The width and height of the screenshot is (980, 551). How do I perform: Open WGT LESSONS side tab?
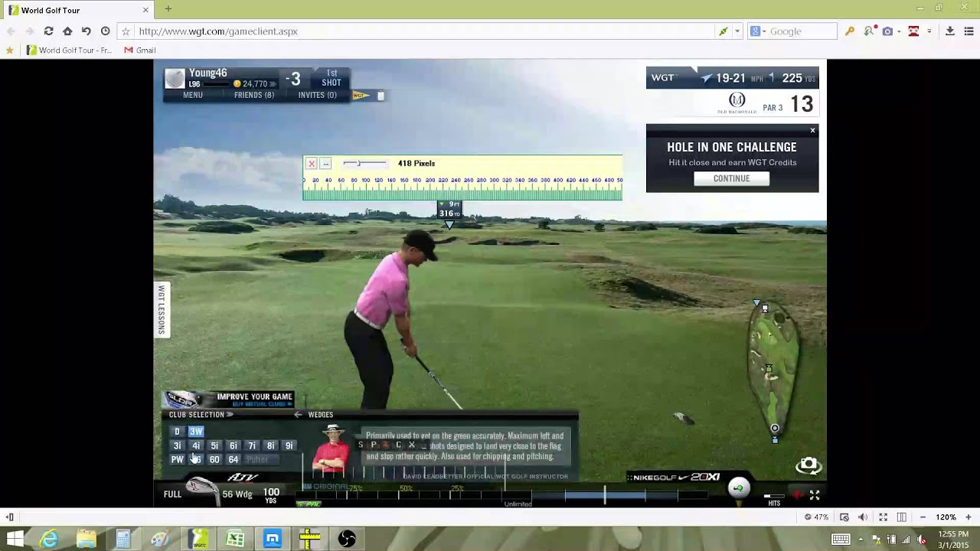pos(162,309)
